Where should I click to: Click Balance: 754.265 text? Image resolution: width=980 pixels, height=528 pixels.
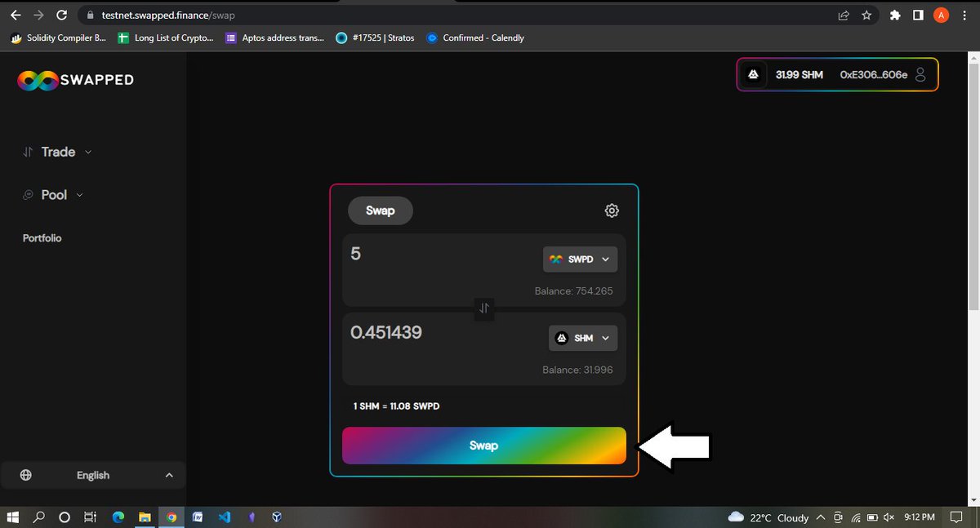572,291
